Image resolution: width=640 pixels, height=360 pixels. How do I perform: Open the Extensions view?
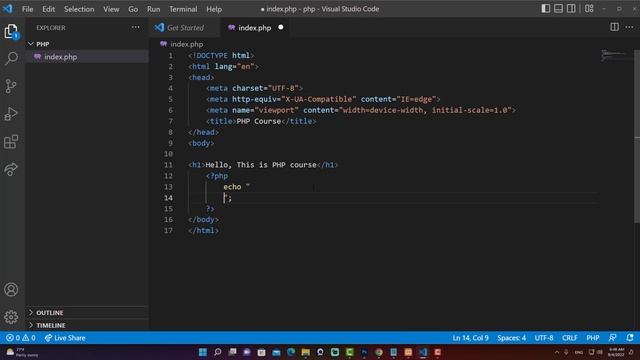point(11,142)
